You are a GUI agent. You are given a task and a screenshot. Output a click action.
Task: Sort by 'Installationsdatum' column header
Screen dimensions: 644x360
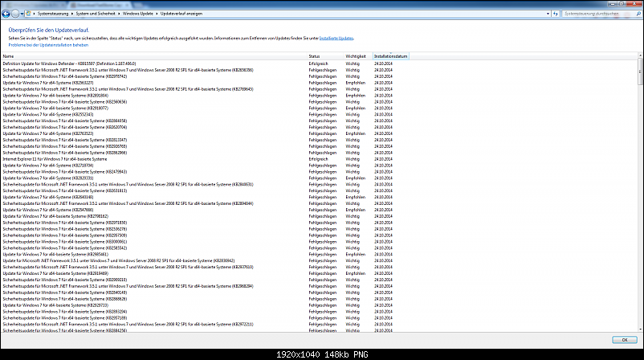pyautogui.click(x=390, y=56)
